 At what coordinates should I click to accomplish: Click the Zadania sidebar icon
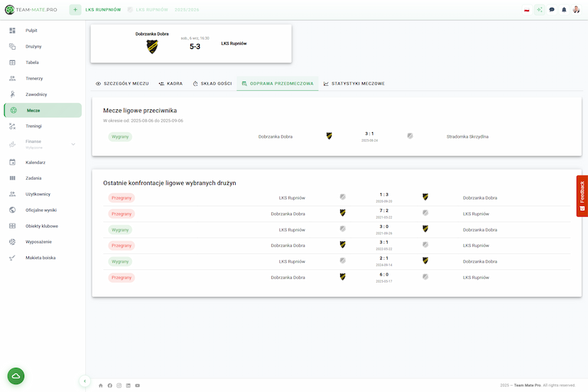12,178
